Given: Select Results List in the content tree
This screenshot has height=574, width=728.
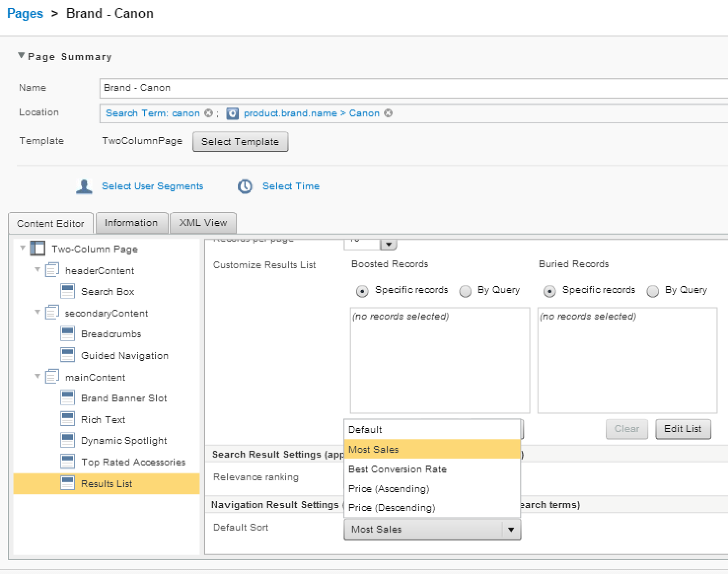Looking at the screenshot, I should (107, 484).
